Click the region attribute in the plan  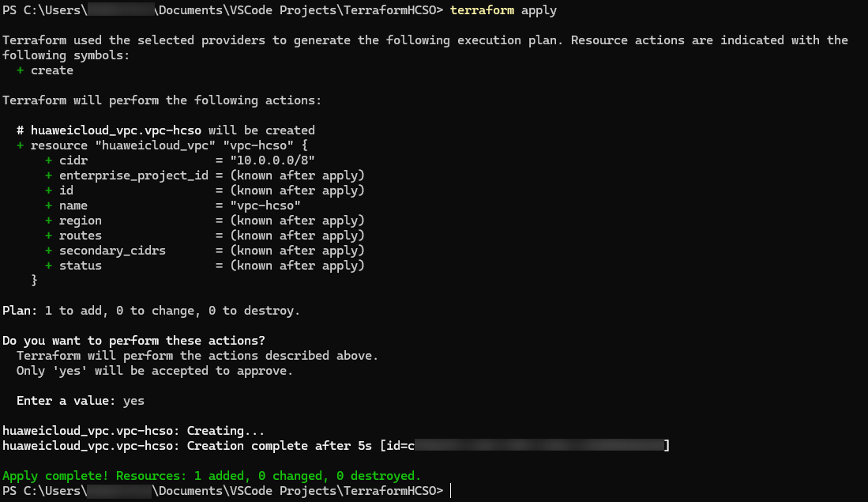click(x=80, y=221)
